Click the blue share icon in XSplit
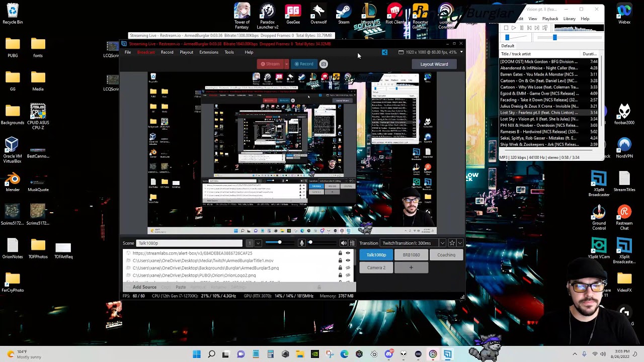This screenshot has height=362, width=644. (x=384, y=52)
